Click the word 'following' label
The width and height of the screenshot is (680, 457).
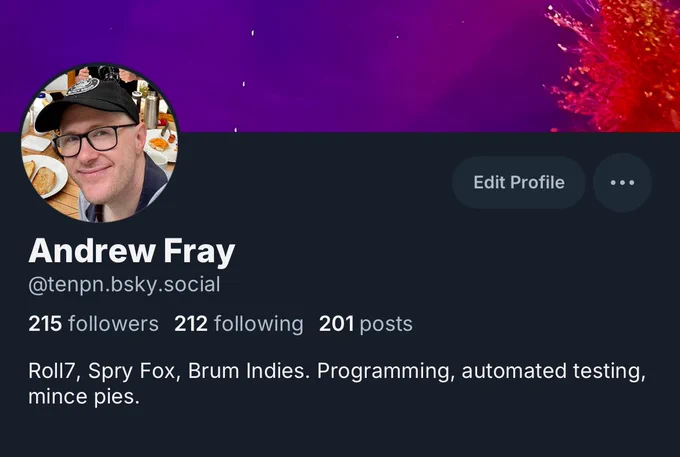pyautogui.click(x=258, y=324)
